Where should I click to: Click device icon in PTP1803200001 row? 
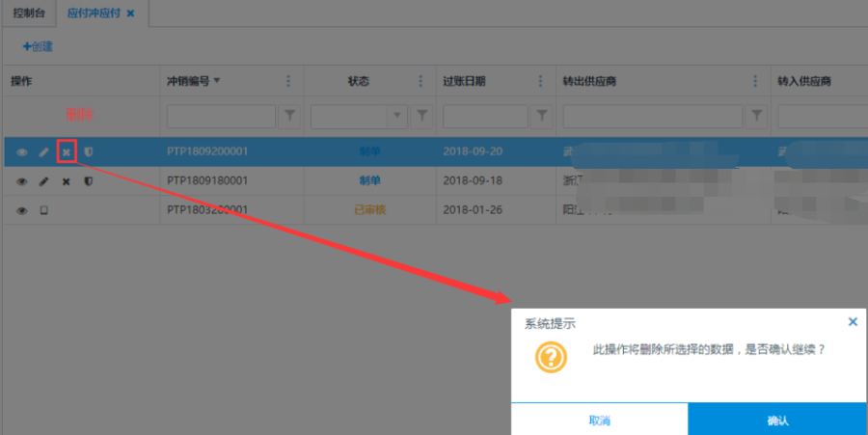(x=43, y=210)
